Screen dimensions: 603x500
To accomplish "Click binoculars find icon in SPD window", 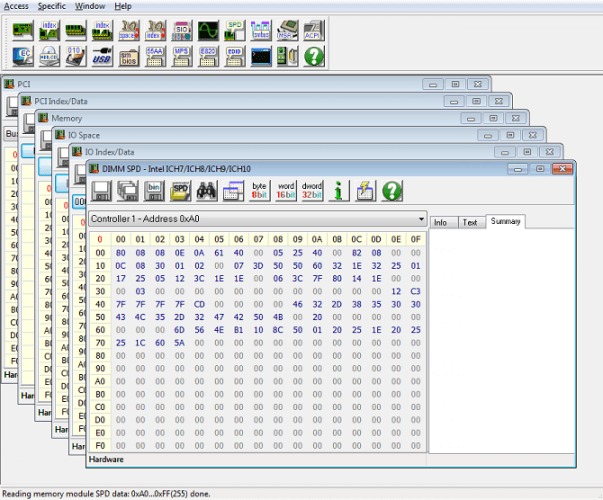I will click(x=207, y=190).
